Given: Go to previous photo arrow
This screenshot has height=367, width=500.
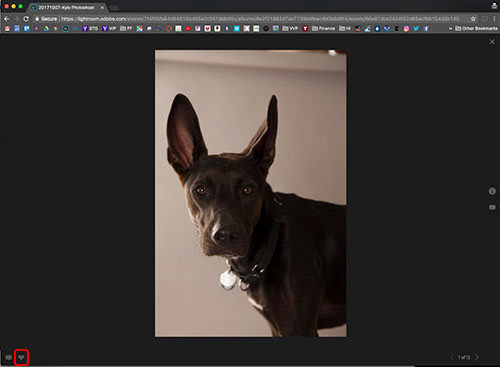Looking at the screenshot, I should tap(451, 357).
